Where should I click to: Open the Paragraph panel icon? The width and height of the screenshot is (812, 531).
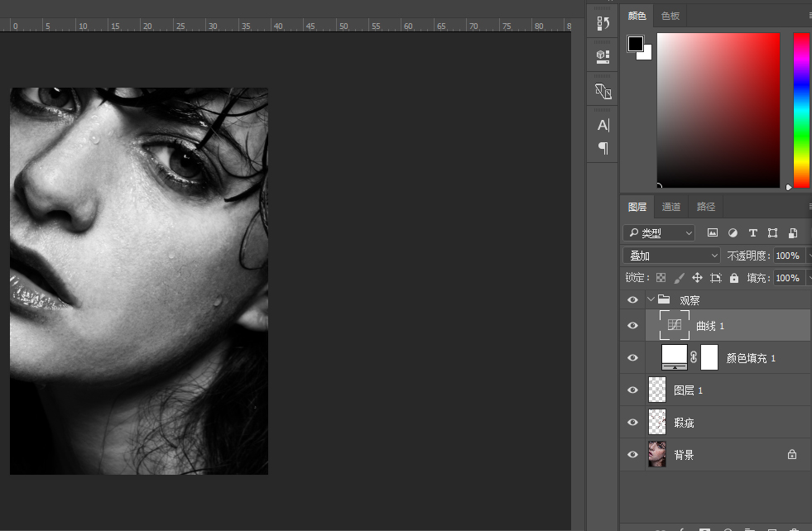[x=603, y=148]
